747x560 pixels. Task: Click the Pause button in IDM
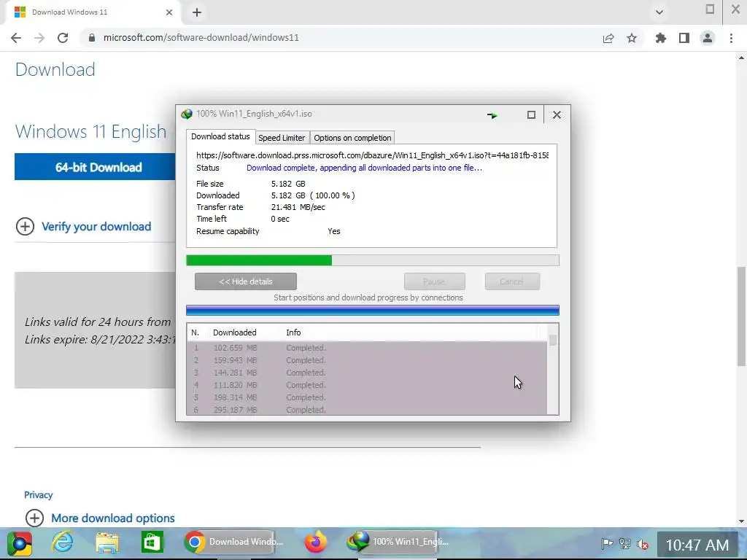[435, 281]
